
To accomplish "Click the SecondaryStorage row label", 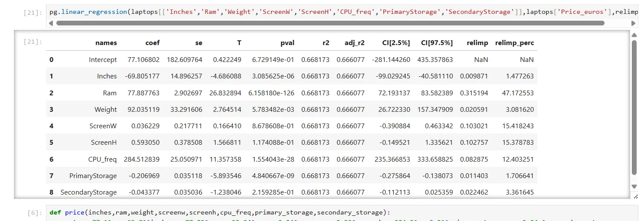I will (x=88, y=192).
